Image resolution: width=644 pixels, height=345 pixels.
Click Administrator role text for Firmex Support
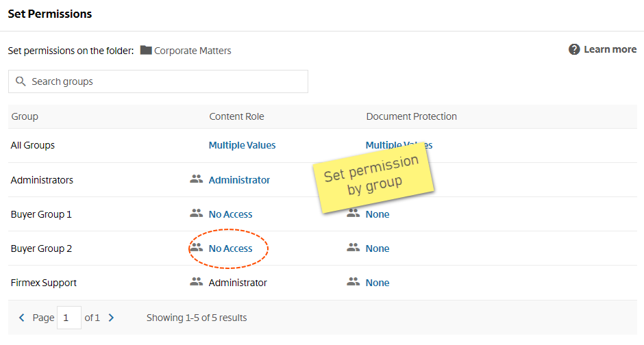point(238,283)
